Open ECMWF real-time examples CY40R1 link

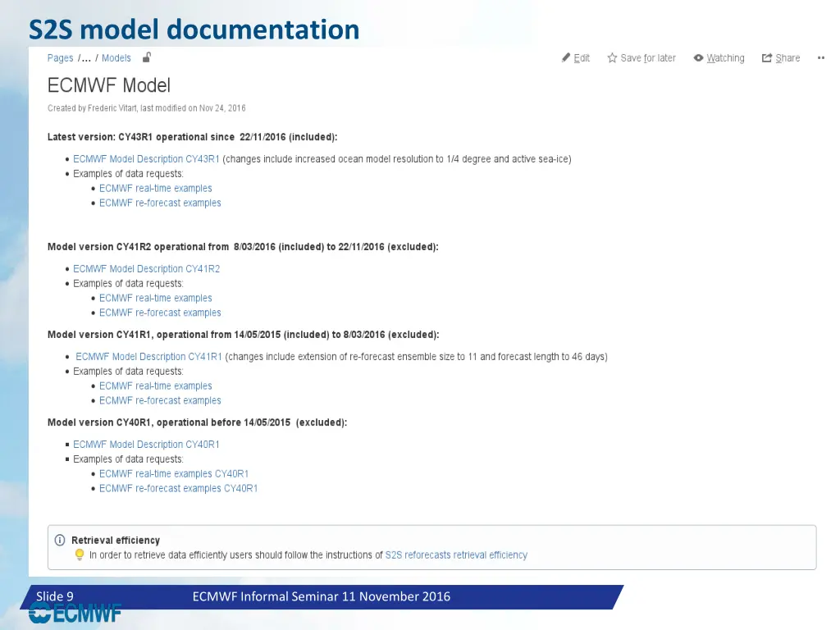(x=174, y=473)
